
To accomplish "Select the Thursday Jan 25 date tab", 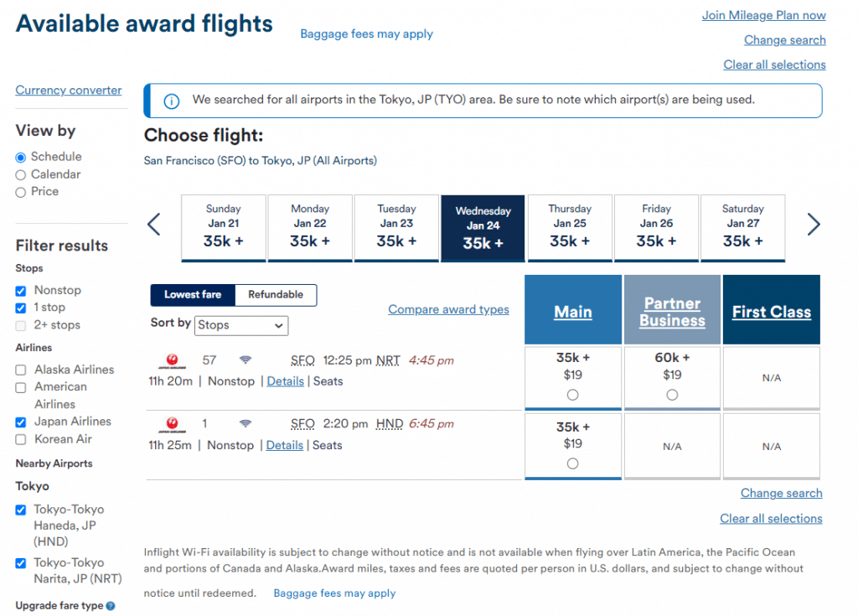I will [x=570, y=226].
